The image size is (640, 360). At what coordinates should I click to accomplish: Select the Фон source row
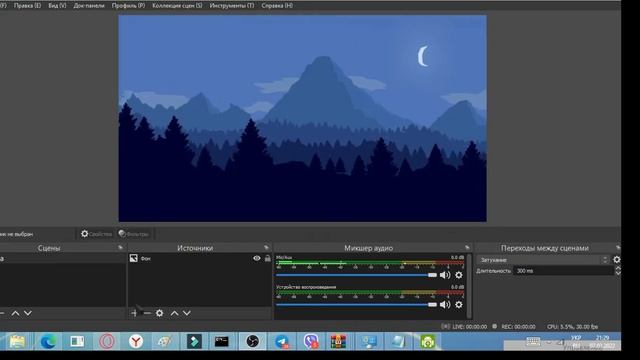pos(200,258)
